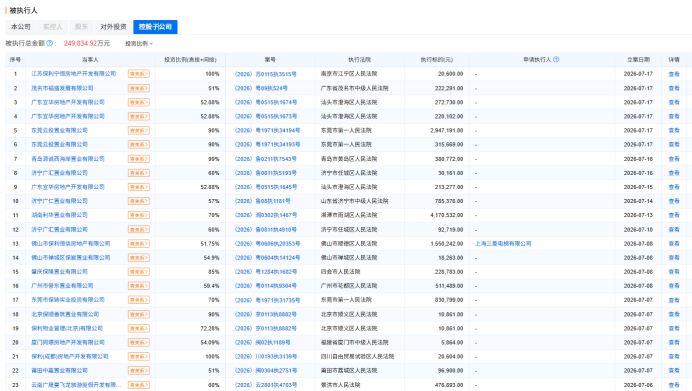This screenshot has width=692, height=391.
Task: Open the 实控人 tab
Action: [53, 27]
